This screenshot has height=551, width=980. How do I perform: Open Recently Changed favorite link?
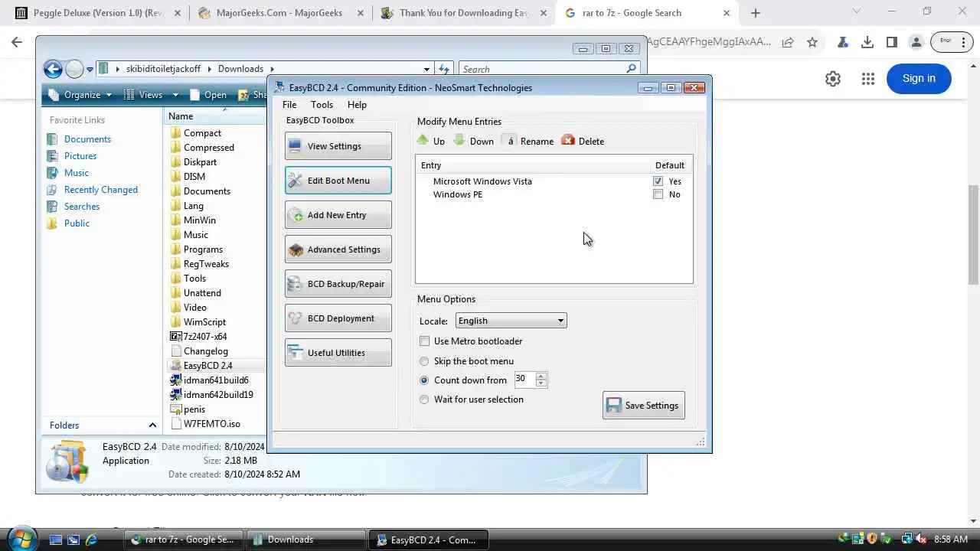[101, 190]
